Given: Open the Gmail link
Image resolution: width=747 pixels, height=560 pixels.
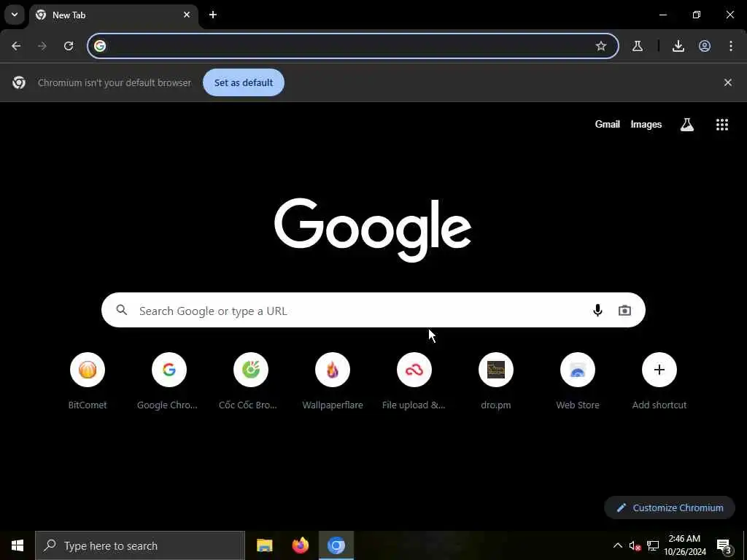Looking at the screenshot, I should click(608, 124).
